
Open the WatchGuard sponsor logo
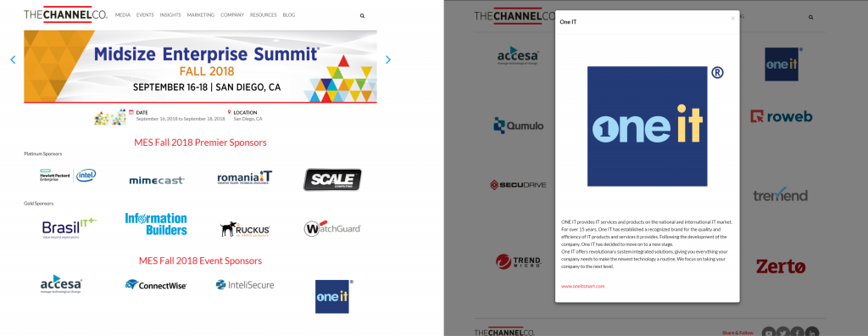[x=332, y=228]
